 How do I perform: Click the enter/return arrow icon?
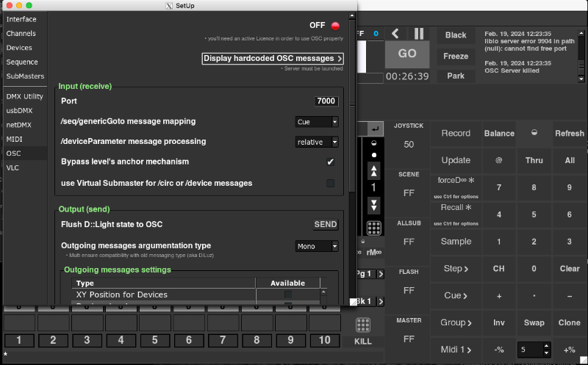[x=376, y=129]
